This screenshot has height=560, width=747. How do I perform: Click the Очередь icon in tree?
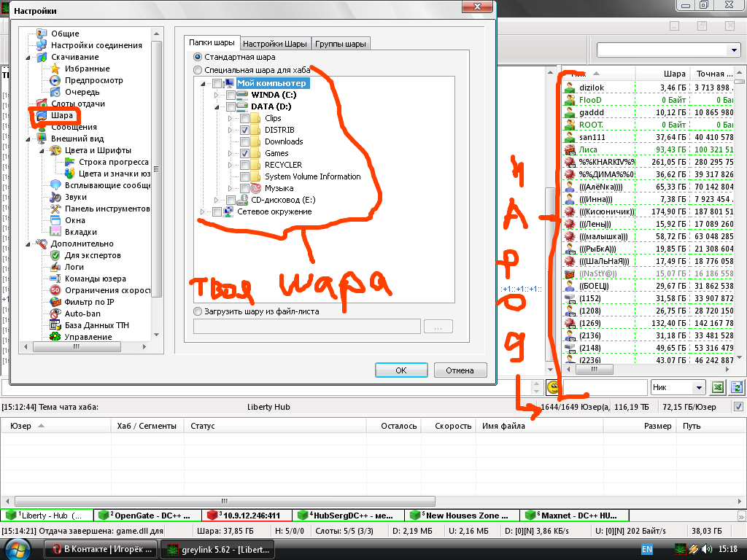[55, 92]
